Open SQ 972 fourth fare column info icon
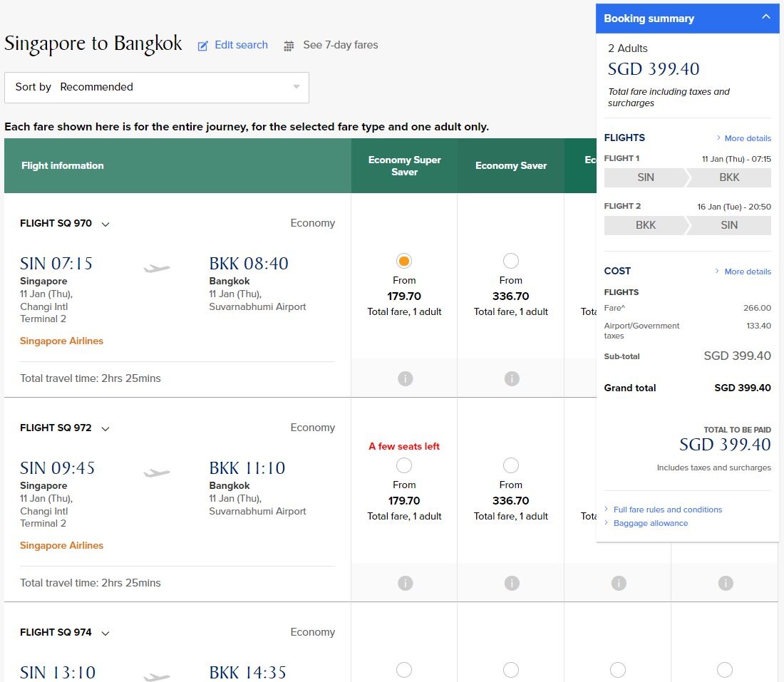 [x=726, y=583]
